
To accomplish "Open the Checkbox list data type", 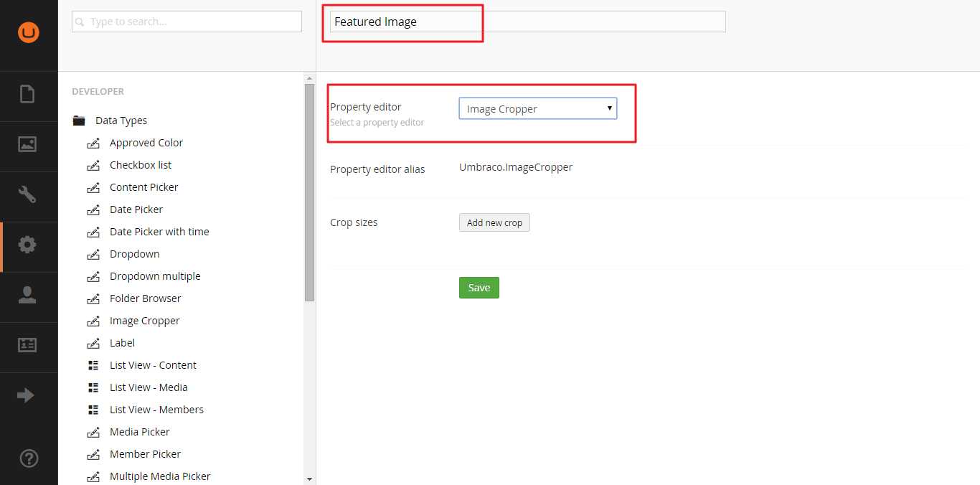I will pos(141,165).
